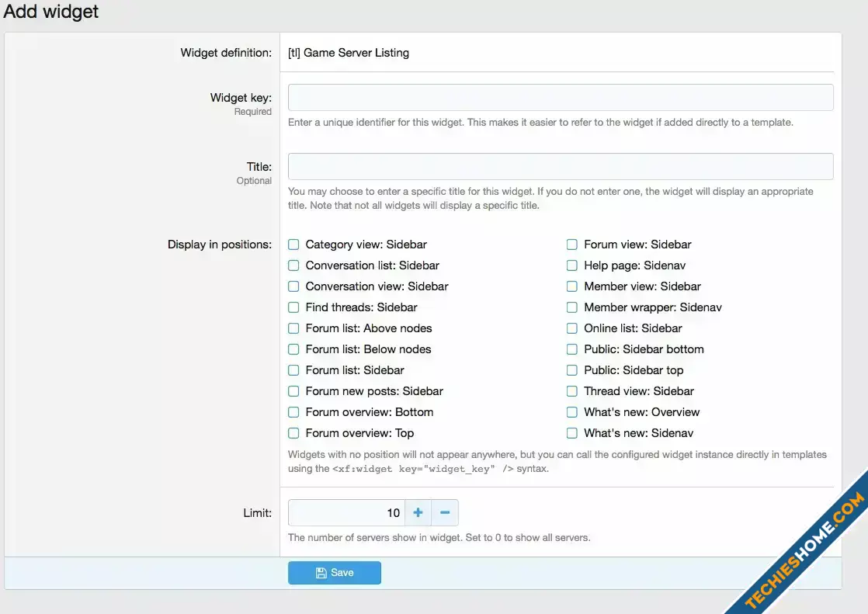
Task: Tick Forum view: Sidebar checkbox
Action: coord(572,245)
